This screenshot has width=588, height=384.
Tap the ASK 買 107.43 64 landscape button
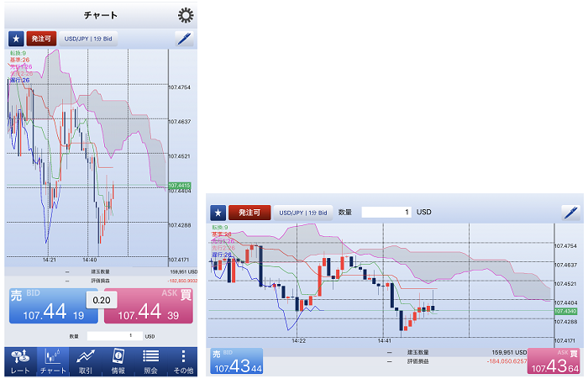[x=554, y=361]
